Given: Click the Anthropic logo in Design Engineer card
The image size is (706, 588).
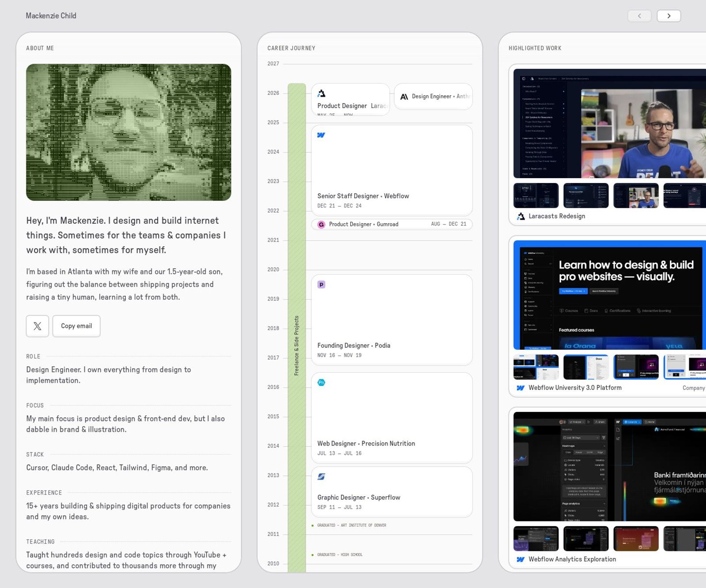Looking at the screenshot, I should pyautogui.click(x=404, y=97).
